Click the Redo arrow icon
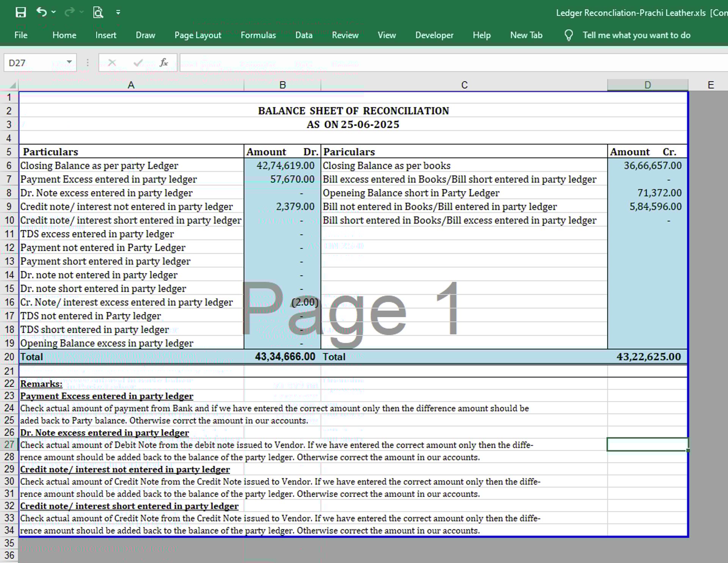This screenshot has height=563, width=728. (69, 12)
